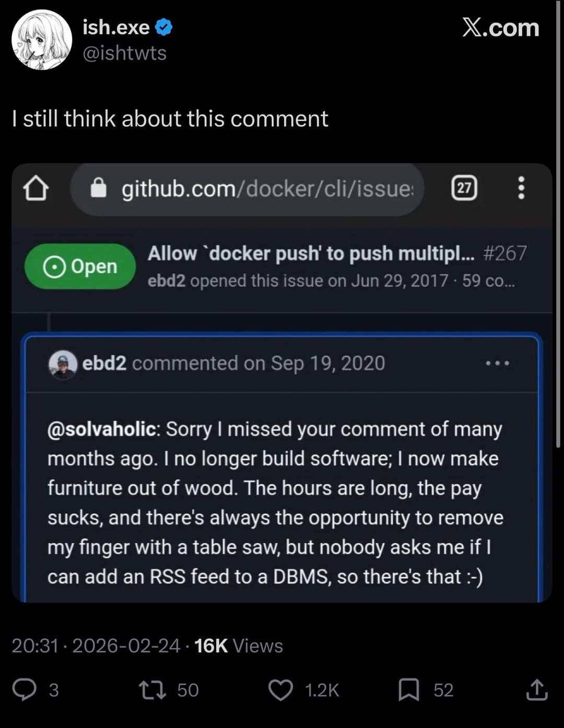
Task: Click the lock icon in address bar
Action: point(98,188)
